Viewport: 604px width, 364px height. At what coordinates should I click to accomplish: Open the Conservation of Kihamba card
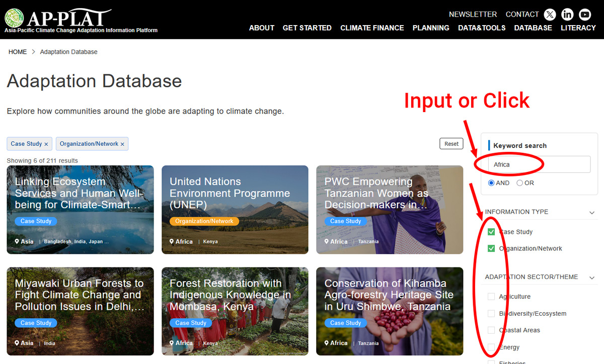(390, 311)
